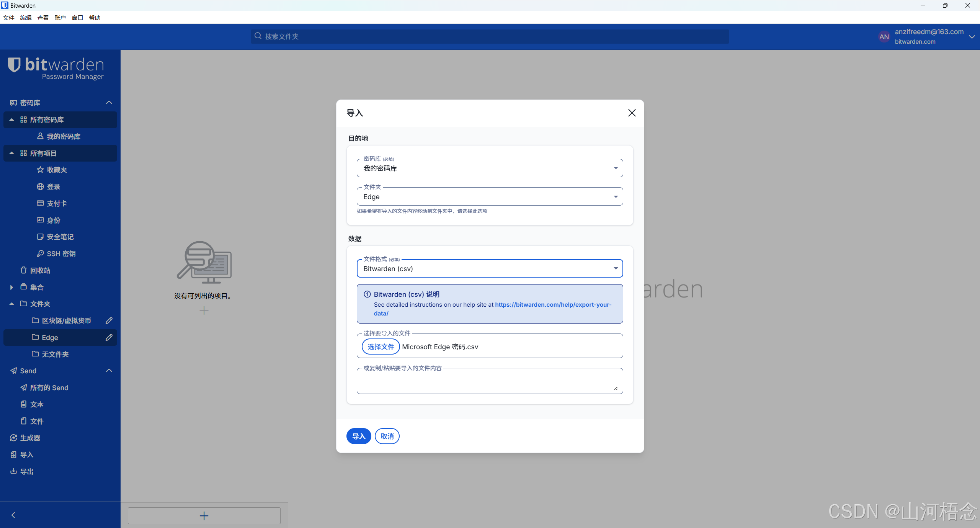Expand the account switcher chevron

[x=972, y=37]
